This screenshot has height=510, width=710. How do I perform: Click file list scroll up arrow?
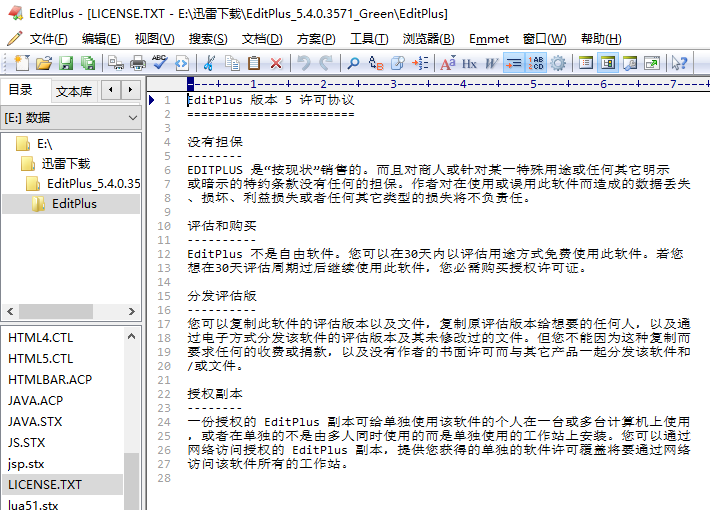click(x=131, y=336)
